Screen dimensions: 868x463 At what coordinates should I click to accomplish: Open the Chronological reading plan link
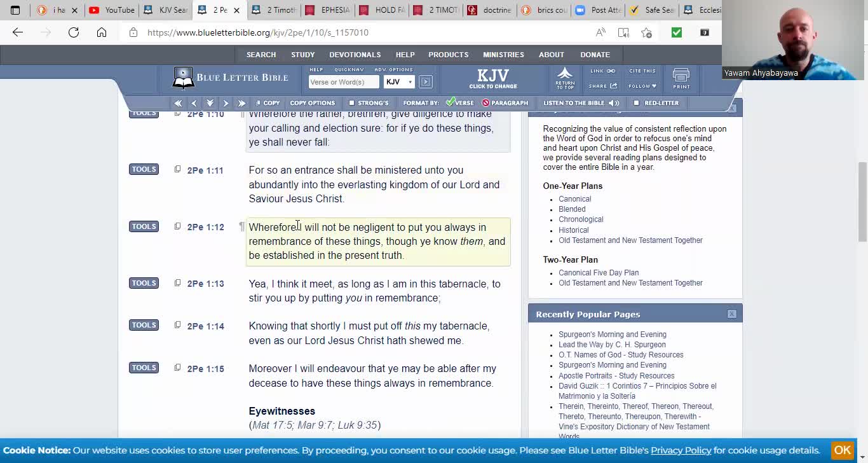pyautogui.click(x=581, y=219)
